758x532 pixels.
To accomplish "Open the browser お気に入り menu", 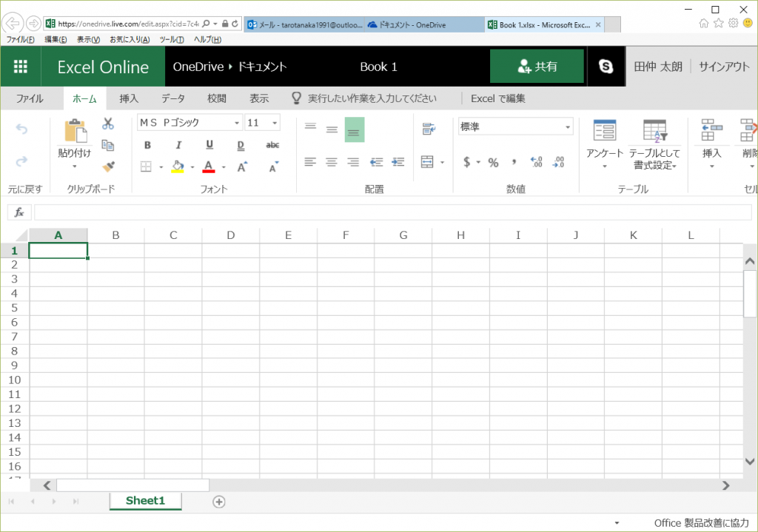I will click(x=130, y=40).
